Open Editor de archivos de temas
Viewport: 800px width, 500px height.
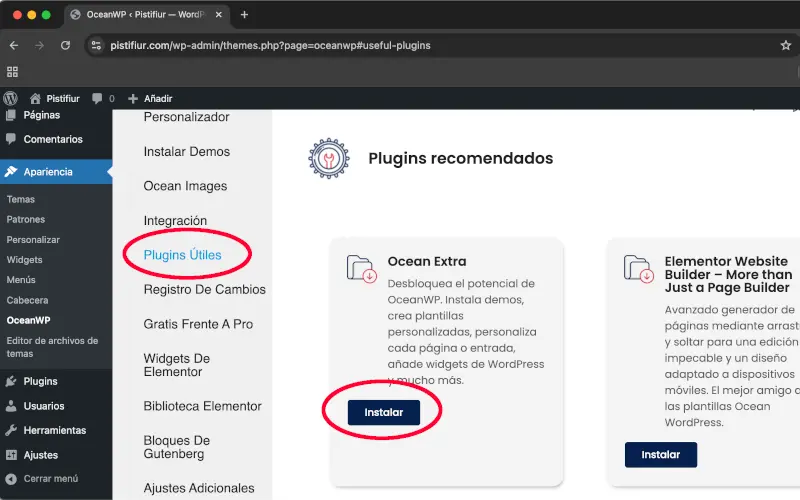click(x=53, y=347)
